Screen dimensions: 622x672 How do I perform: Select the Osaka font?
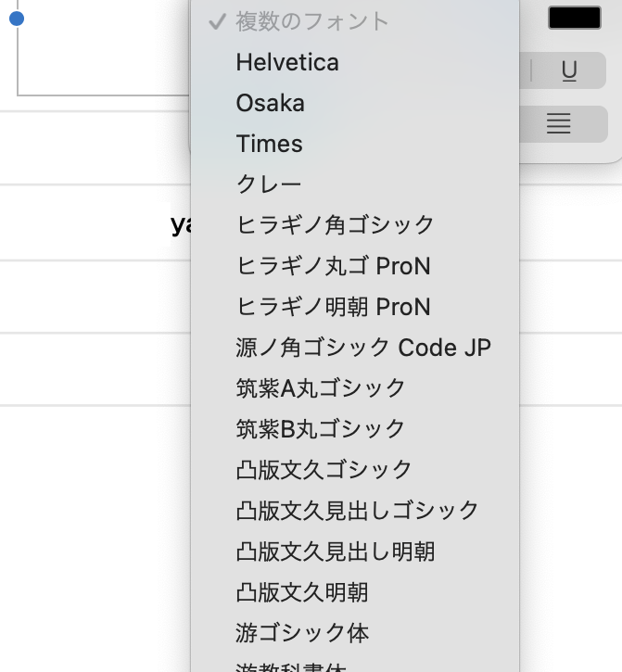tap(271, 103)
